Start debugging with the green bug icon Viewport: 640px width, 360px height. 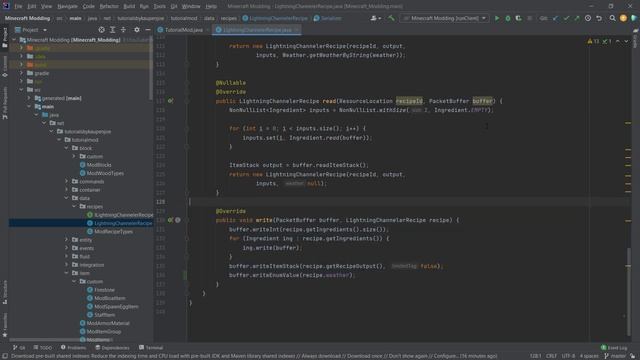coord(508,18)
